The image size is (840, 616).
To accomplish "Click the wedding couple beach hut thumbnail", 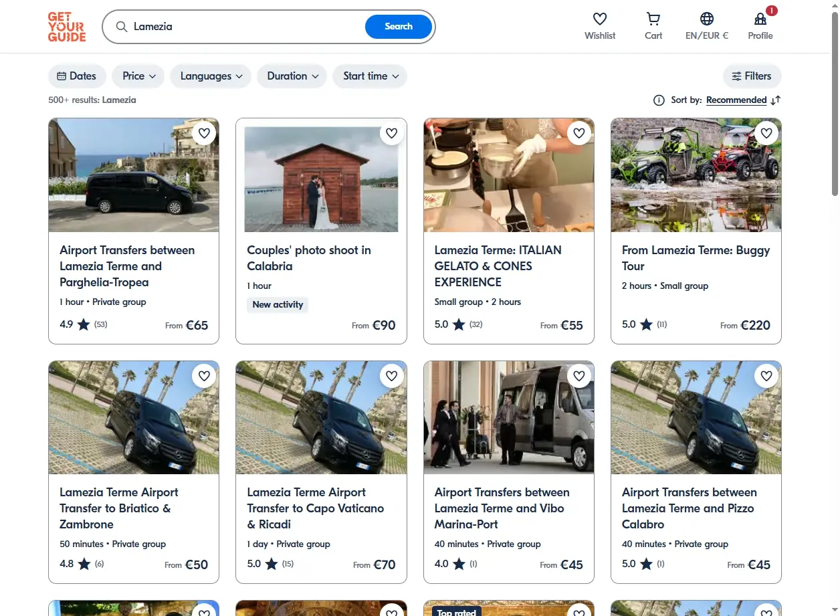I will point(322,175).
